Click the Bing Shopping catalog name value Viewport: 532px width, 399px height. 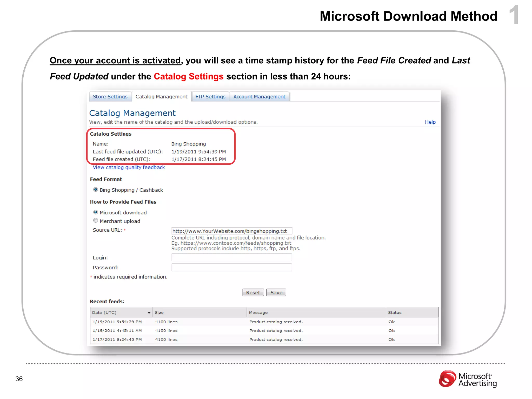[x=189, y=144]
